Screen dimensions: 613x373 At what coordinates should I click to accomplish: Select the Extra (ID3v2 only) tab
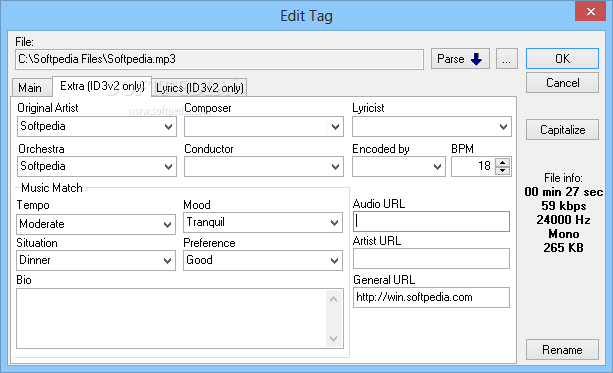(x=102, y=86)
